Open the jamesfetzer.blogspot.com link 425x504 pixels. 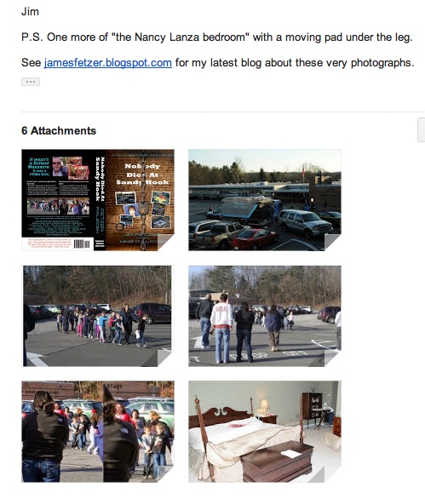pos(107,62)
